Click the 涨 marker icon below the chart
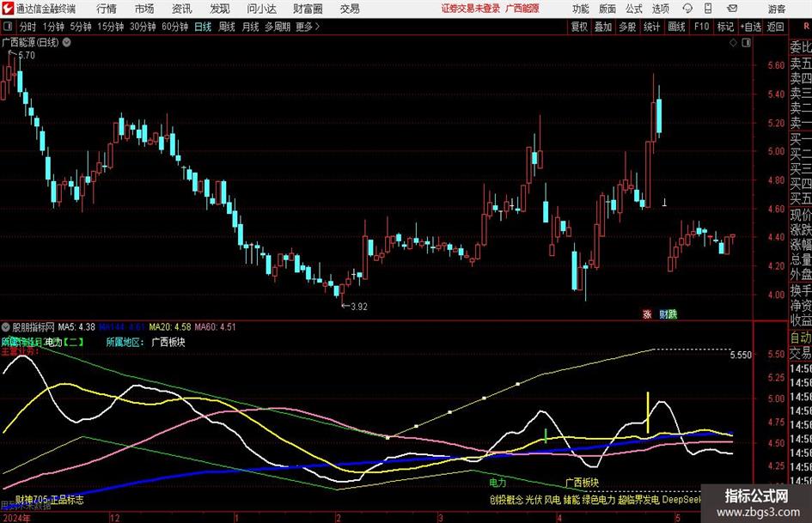812x523 pixels. [647, 313]
